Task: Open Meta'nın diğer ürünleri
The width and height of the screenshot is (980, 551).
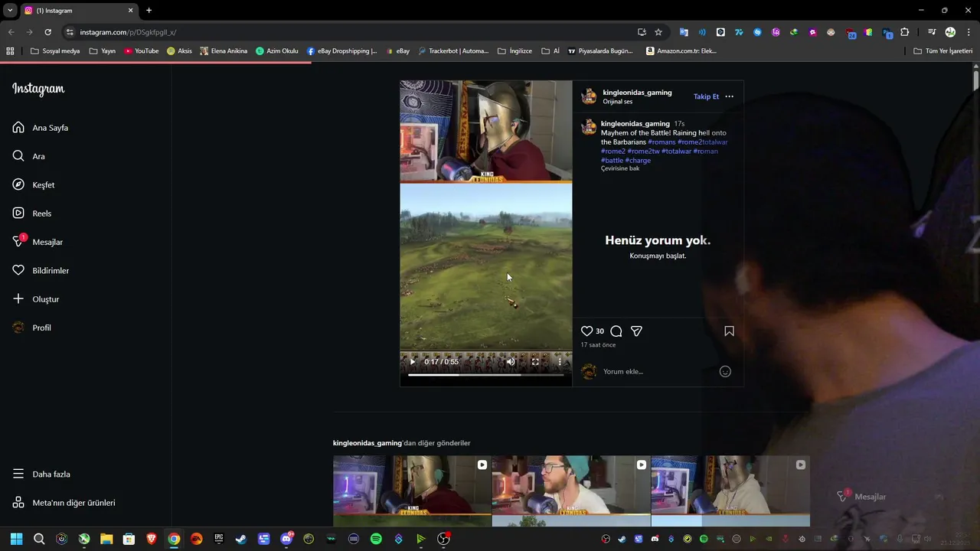Action: [x=64, y=503]
